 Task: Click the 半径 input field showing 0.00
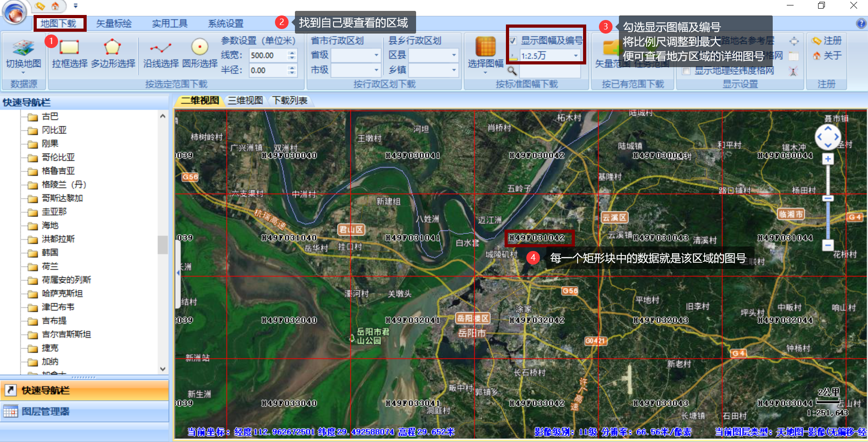pos(268,70)
